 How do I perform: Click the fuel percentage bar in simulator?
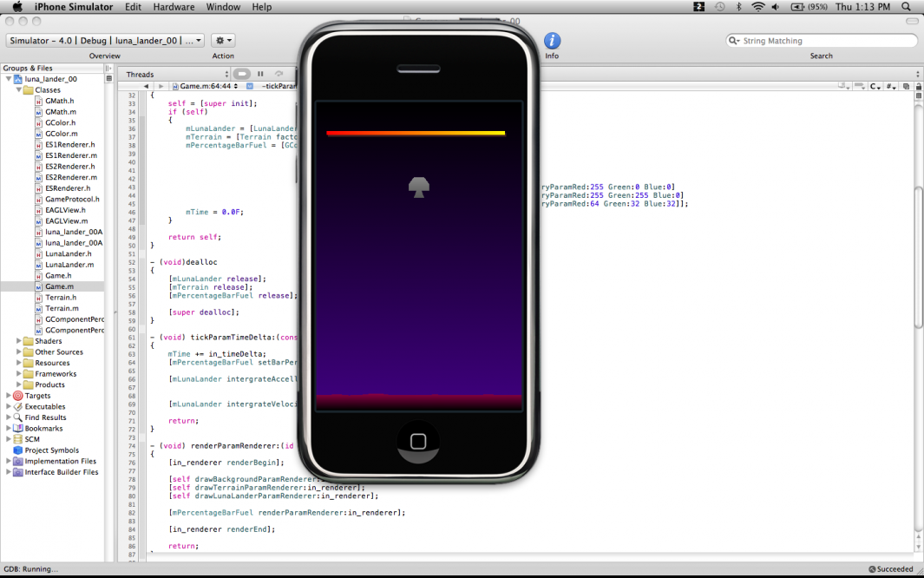(416, 133)
